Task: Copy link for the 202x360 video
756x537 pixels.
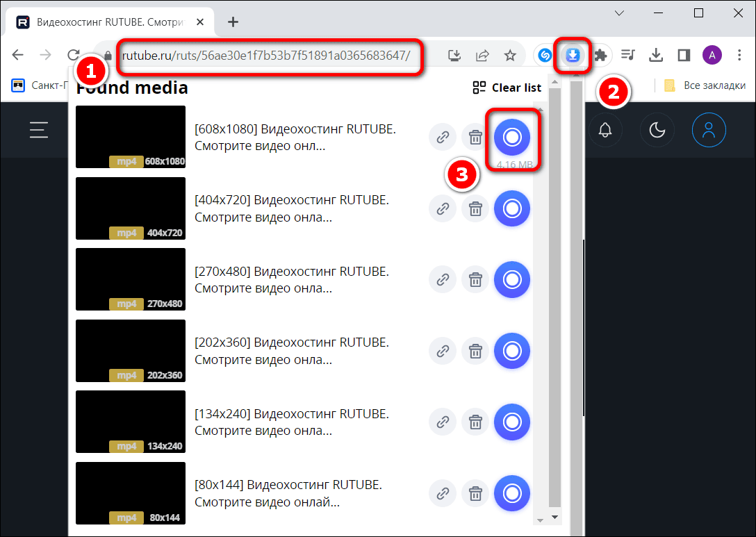Action: coord(443,351)
